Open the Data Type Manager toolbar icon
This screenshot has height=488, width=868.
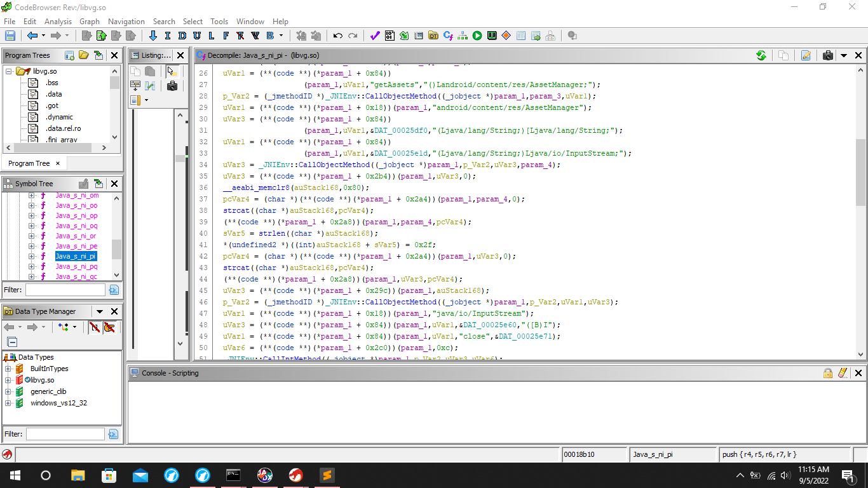[x=433, y=36]
